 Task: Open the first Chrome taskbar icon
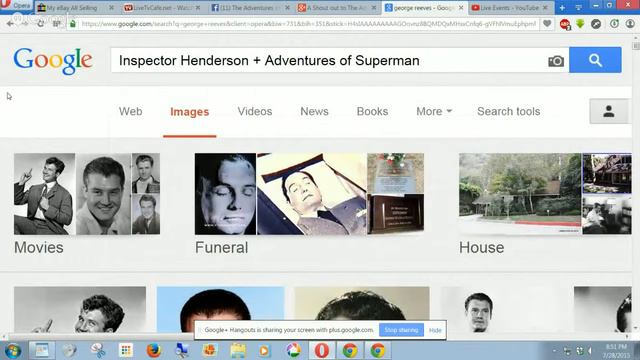click(350, 351)
